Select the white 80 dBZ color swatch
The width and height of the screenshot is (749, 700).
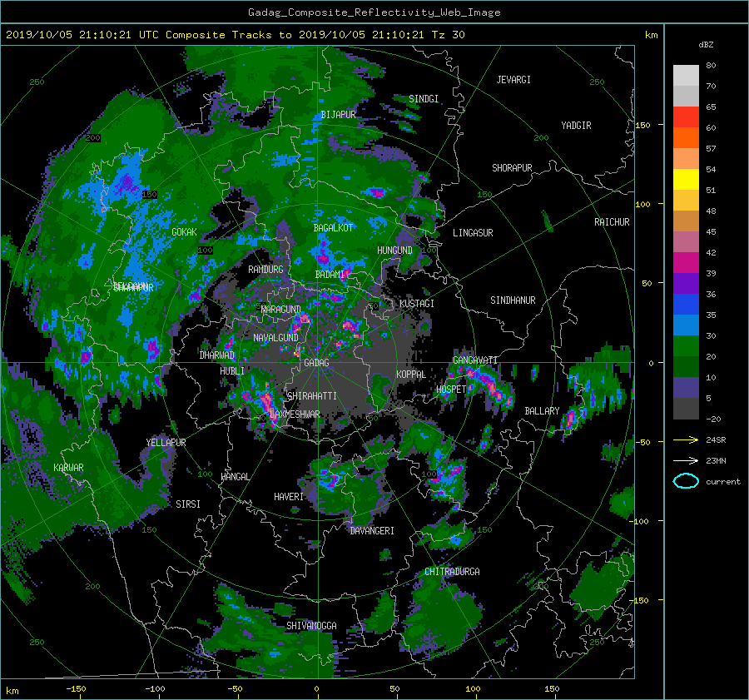tap(686, 75)
